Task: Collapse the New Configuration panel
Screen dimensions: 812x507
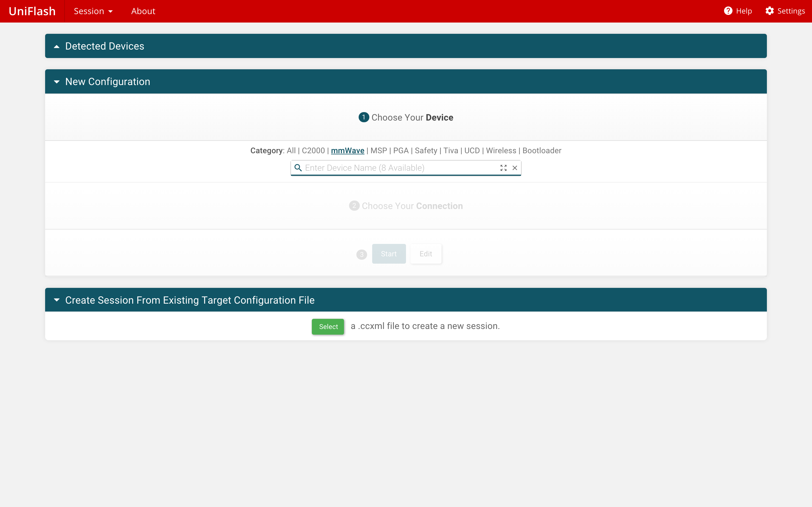Action: pyautogui.click(x=57, y=82)
